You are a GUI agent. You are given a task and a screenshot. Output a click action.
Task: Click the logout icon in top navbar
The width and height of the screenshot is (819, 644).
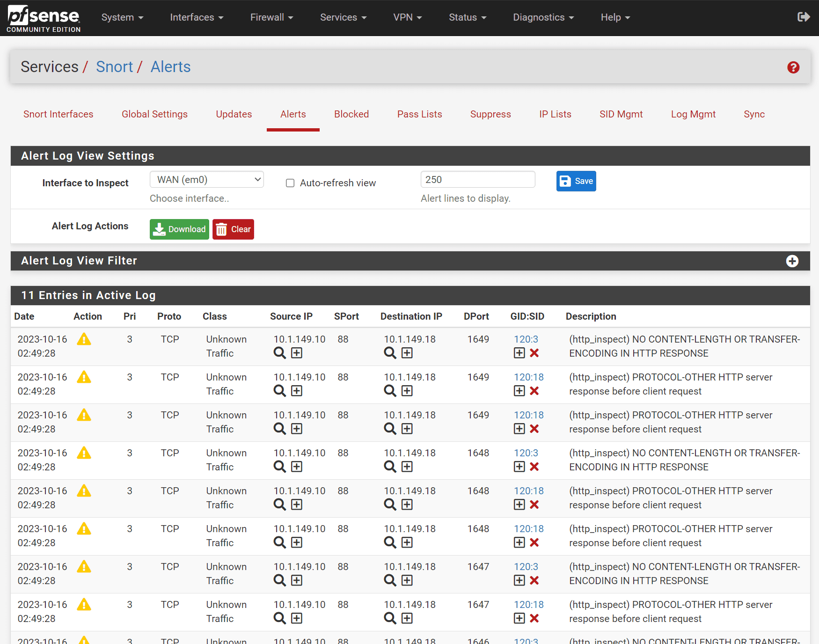point(803,17)
